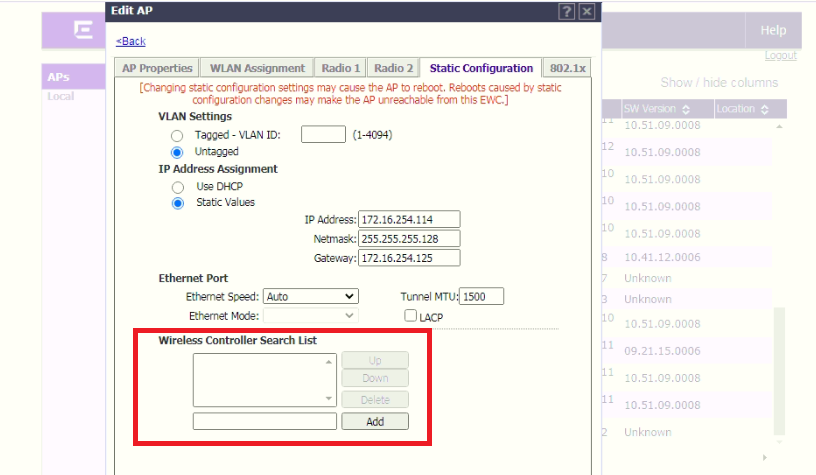This screenshot has width=816, height=475.
Task: Close the Edit AP dialog
Action: coord(587,11)
